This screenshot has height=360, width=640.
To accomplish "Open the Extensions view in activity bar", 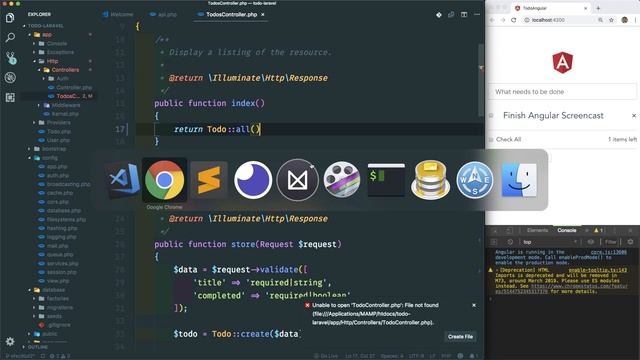I will click(10, 97).
